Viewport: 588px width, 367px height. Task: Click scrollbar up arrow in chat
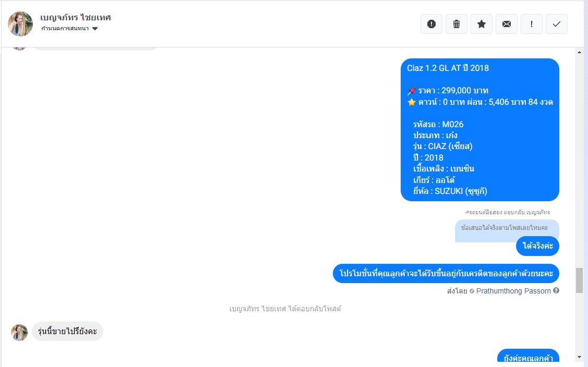[x=579, y=53]
